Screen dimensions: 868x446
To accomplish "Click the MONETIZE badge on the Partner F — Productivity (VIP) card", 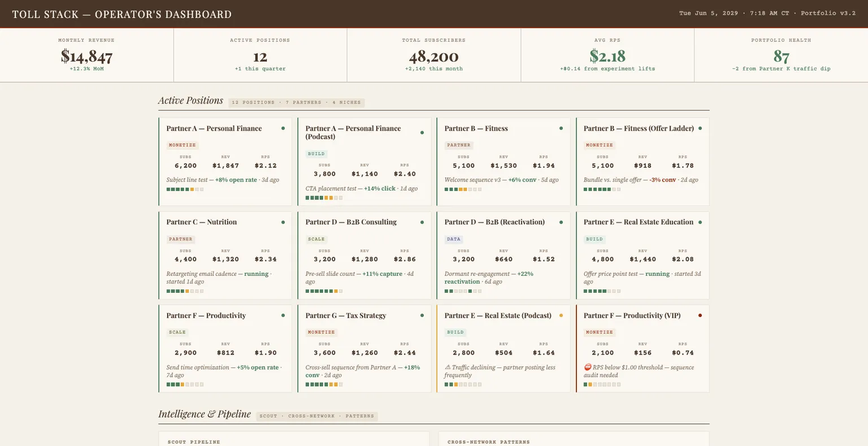I will 599,332.
